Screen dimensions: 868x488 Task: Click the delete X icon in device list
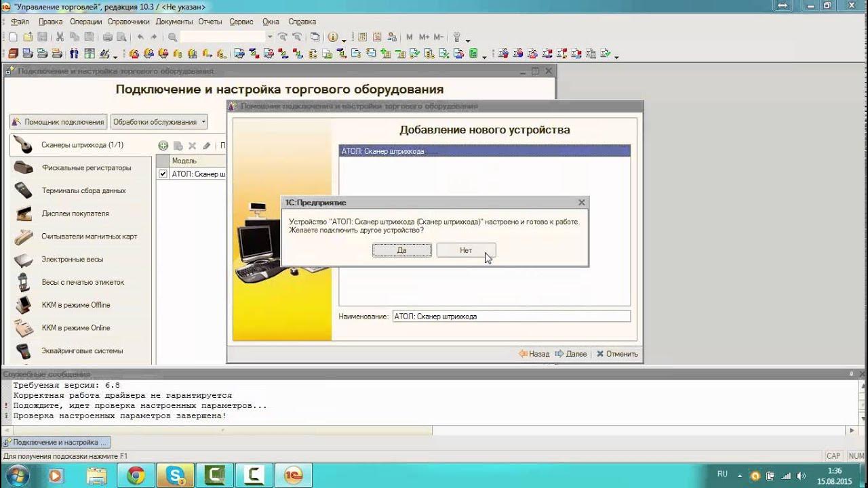pyautogui.click(x=192, y=145)
